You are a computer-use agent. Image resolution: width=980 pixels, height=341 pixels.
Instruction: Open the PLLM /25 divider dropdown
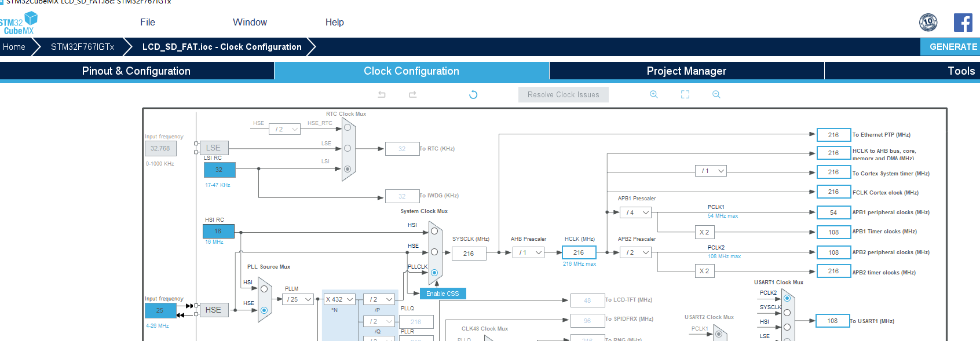pos(298,299)
